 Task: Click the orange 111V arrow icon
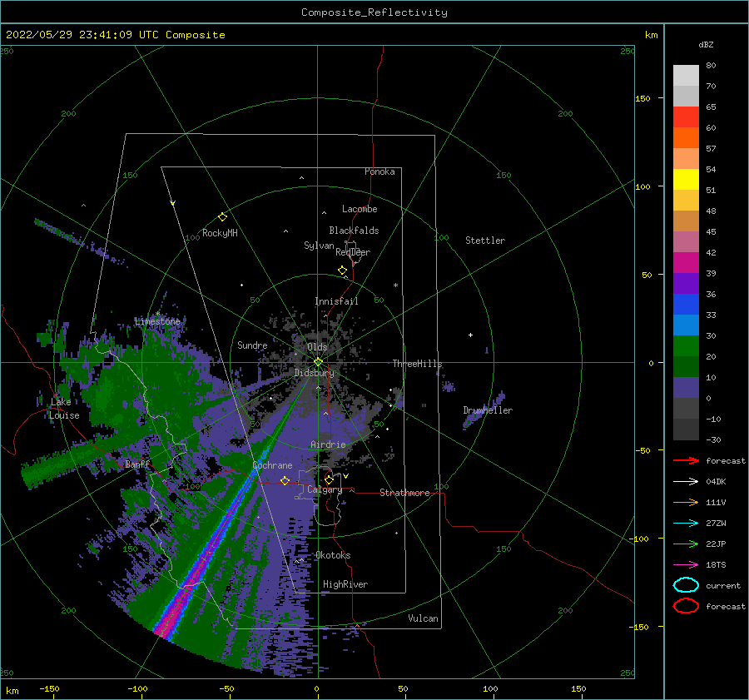pos(686,502)
